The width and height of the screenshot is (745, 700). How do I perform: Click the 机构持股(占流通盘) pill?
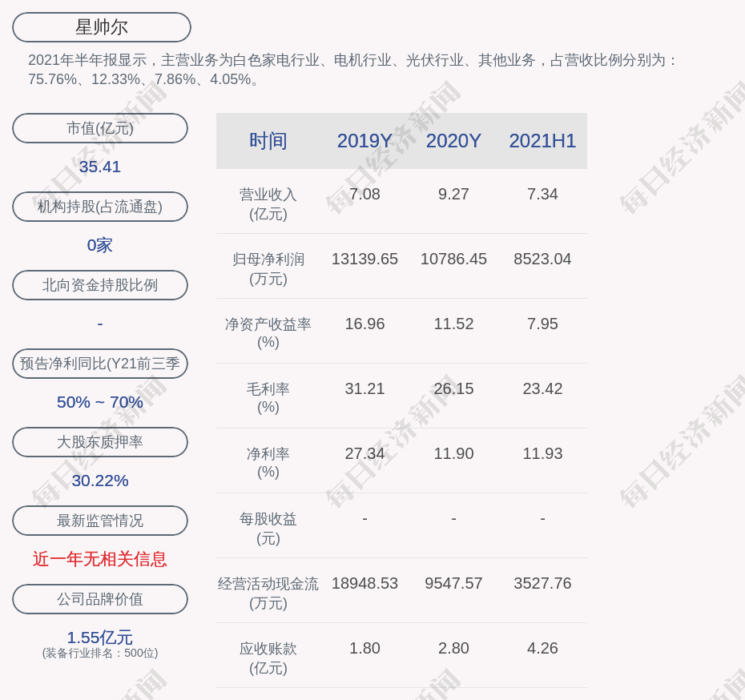click(100, 207)
